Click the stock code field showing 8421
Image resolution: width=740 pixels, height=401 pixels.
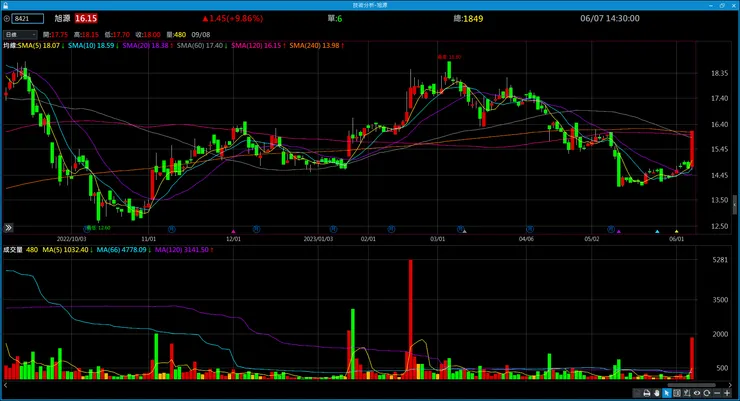pyautogui.click(x=27, y=19)
